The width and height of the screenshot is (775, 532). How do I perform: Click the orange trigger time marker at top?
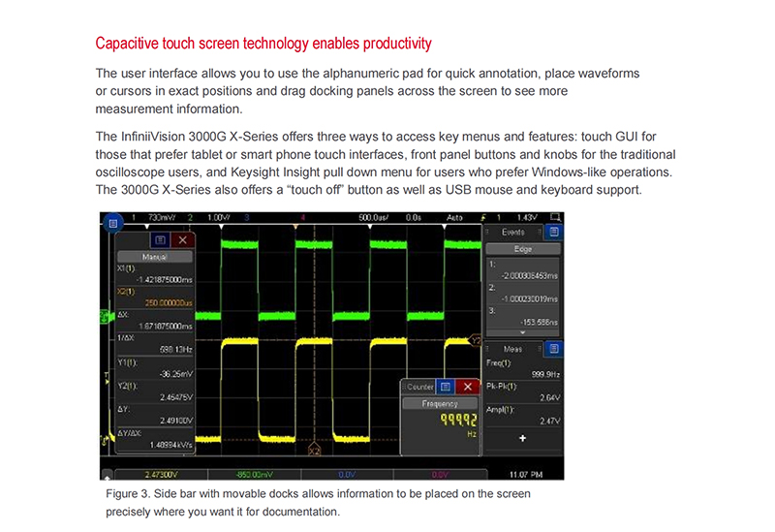click(x=295, y=227)
